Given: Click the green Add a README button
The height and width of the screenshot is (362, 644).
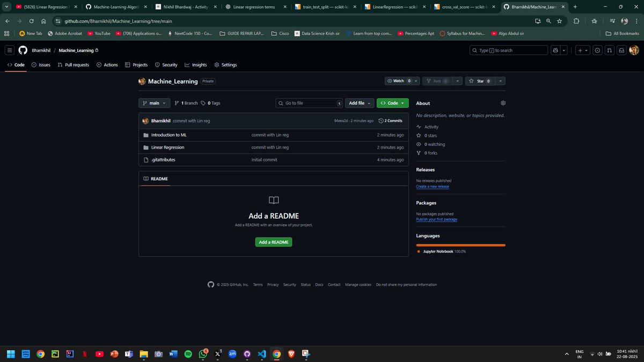Looking at the screenshot, I should coord(274,242).
